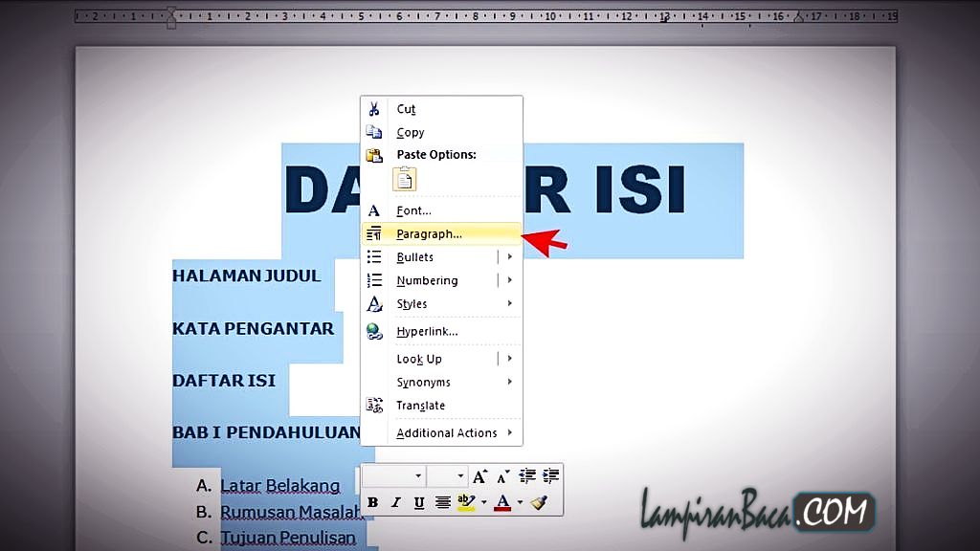The height and width of the screenshot is (551, 980).
Task: Click the Grow Font icon
Action: pyautogui.click(x=480, y=476)
